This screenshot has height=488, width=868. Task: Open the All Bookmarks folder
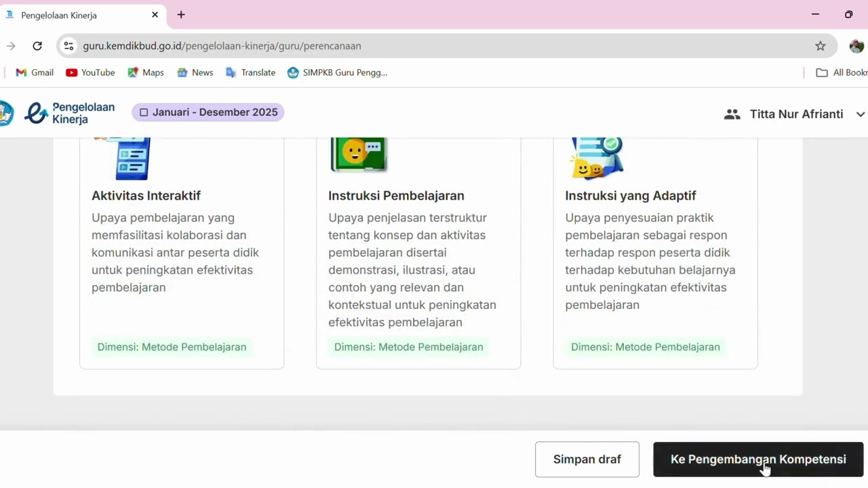click(x=842, y=73)
